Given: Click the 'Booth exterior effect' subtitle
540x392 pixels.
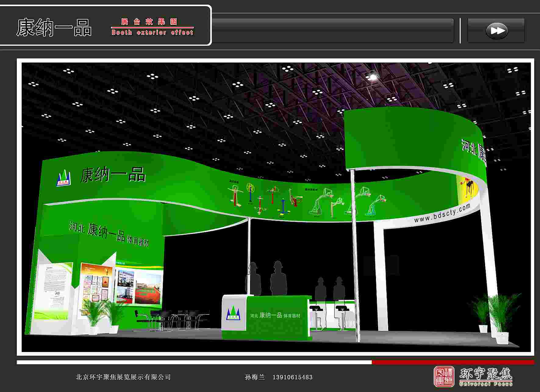Looking at the screenshot, I should pyautogui.click(x=152, y=32).
